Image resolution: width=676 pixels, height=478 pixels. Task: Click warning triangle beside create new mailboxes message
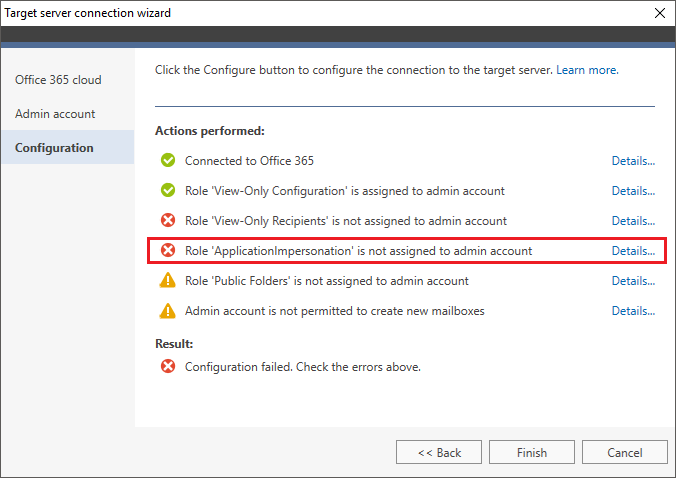[x=168, y=310]
